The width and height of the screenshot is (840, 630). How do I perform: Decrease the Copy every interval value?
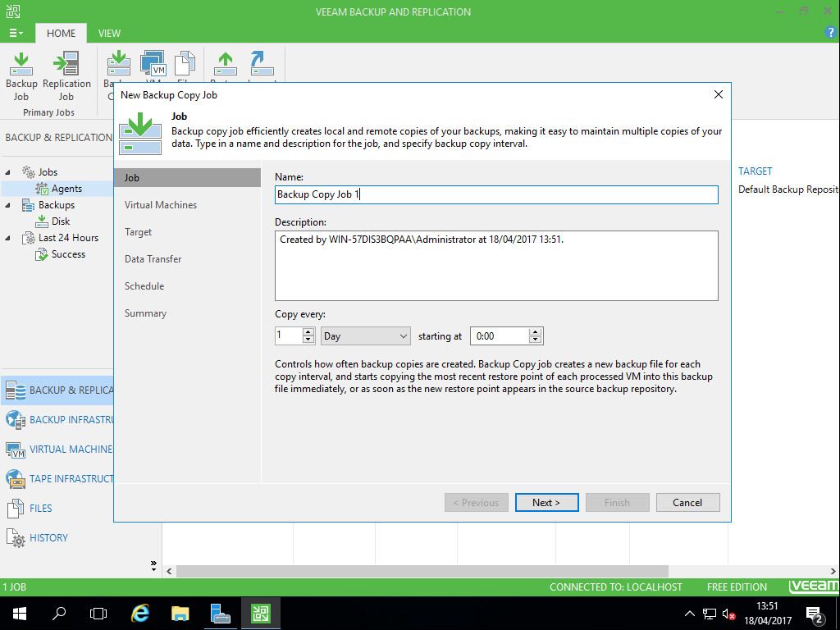[x=308, y=340]
